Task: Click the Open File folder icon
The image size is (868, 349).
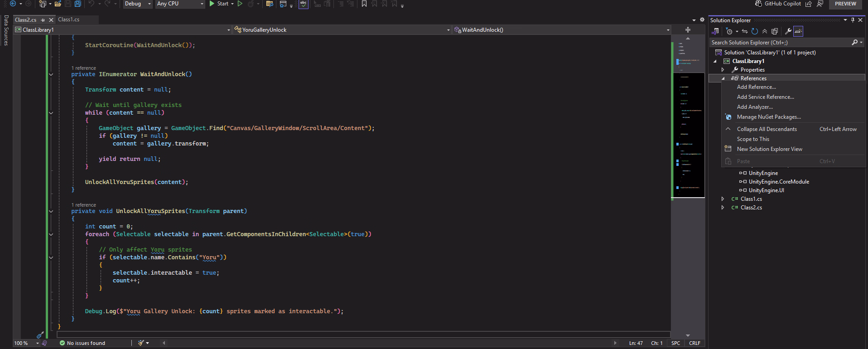Action: tap(58, 4)
